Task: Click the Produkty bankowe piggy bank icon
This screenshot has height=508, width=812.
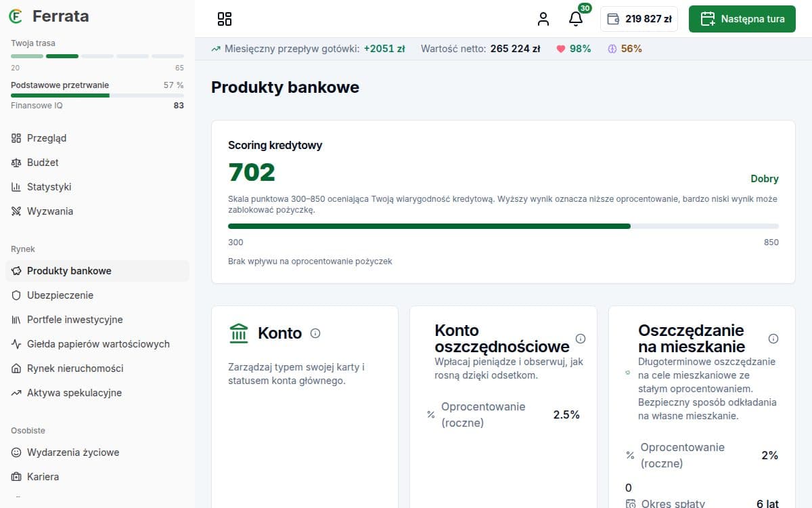Action: pos(16,271)
